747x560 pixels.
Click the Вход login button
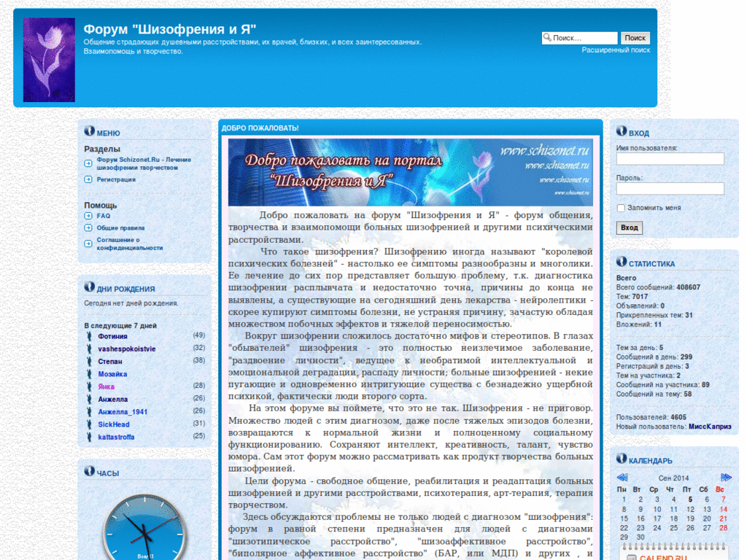coord(630,227)
